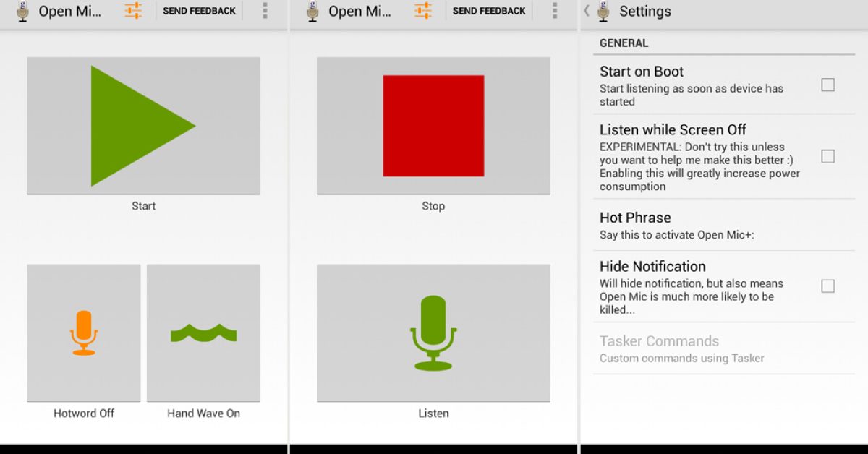The height and width of the screenshot is (454, 868).
Task: Click Send Feedback on the Stop screen
Action: [x=489, y=11]
